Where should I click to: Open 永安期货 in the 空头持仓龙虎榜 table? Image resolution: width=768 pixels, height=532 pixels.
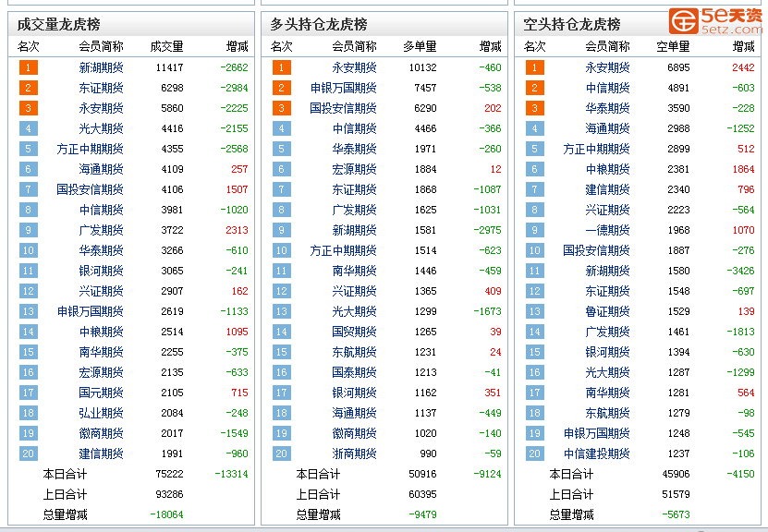click(x=607, y=67)
